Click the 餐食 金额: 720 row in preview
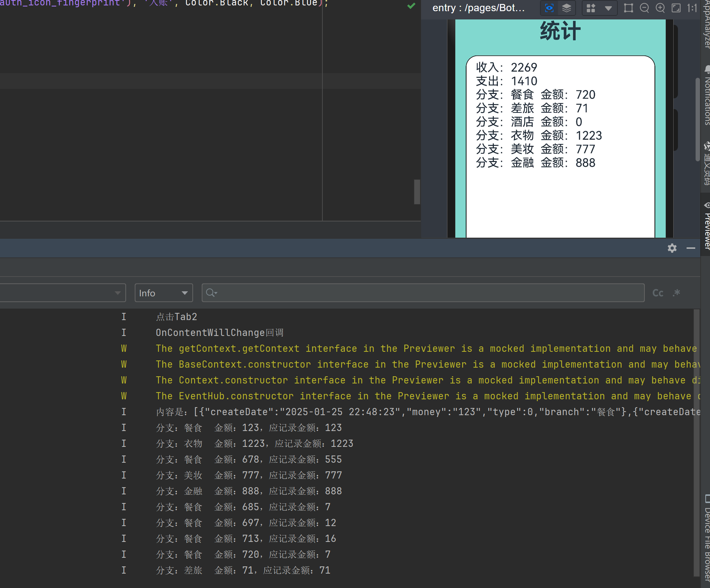 (536, 95)
